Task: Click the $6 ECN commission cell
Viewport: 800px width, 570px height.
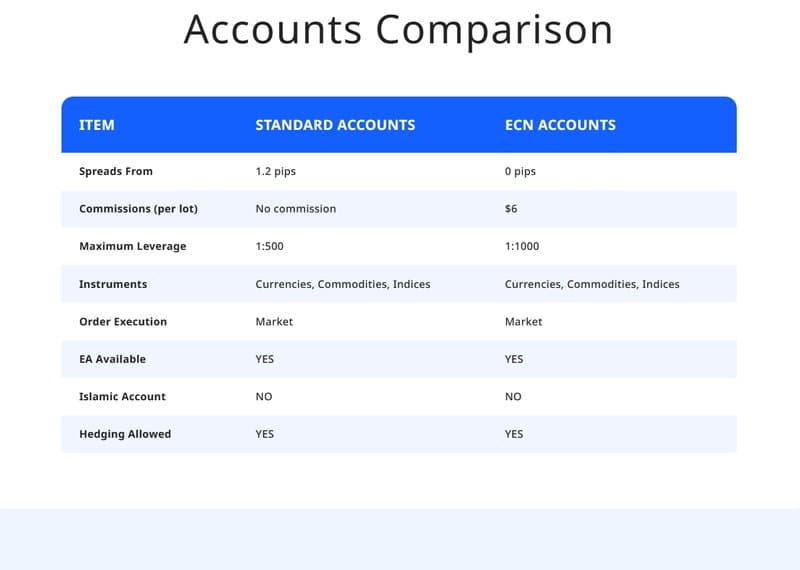Action: [x=511, y=209]
